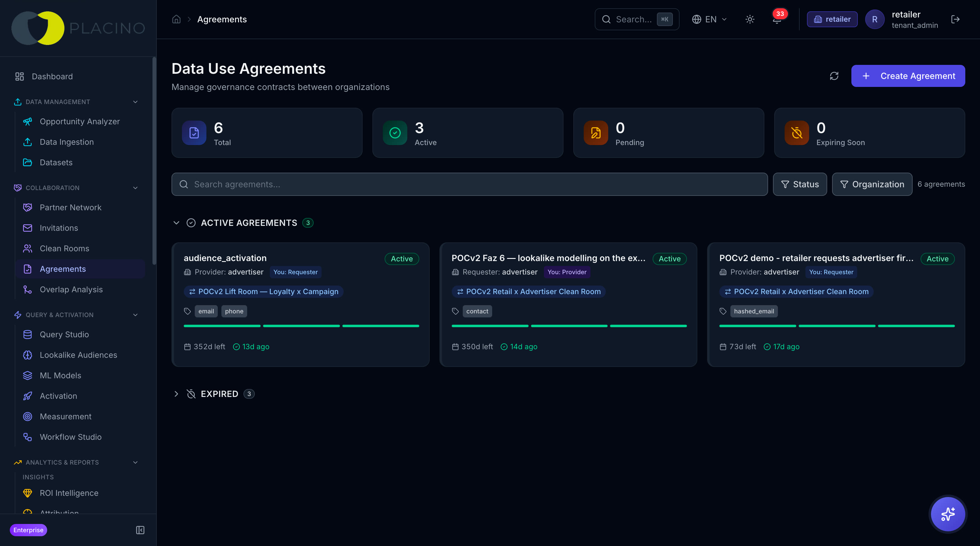Click the search agreements field

coord(469,185)
